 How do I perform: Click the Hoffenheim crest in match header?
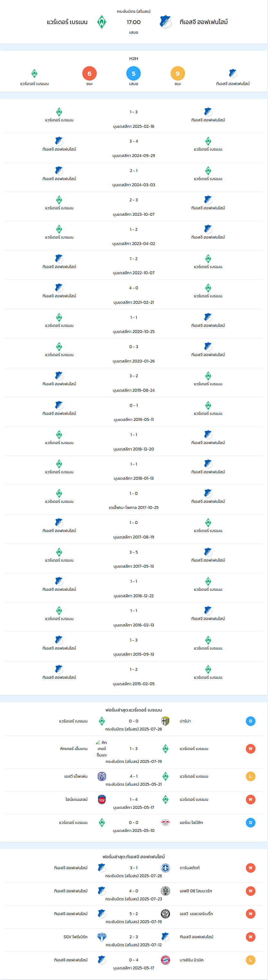click(165, 22)
